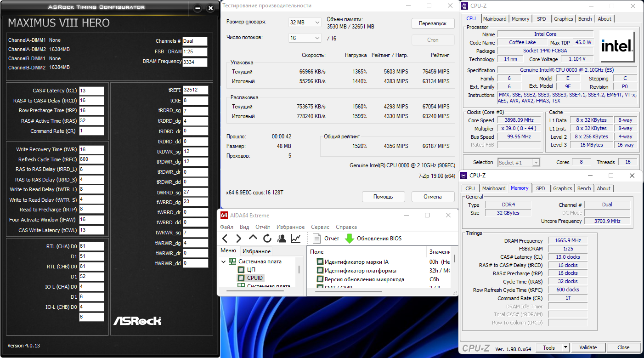Go up one level in AIDA64
This screenshot has width=644, height=358.
[x=253, y=238]
